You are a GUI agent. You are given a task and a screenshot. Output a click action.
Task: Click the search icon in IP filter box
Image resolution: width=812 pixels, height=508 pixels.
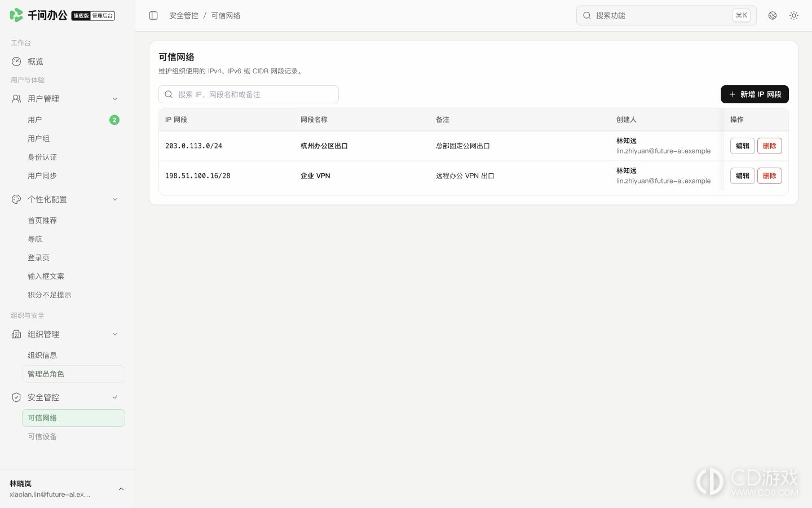click(169, 94)
